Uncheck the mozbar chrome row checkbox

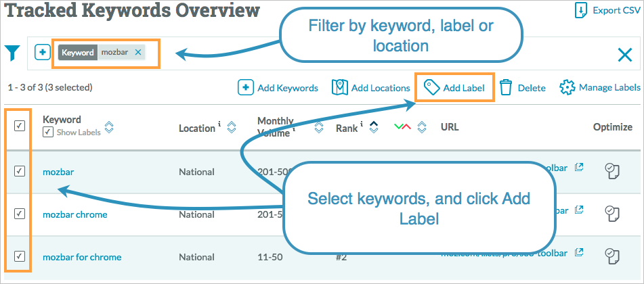[20, 214]
